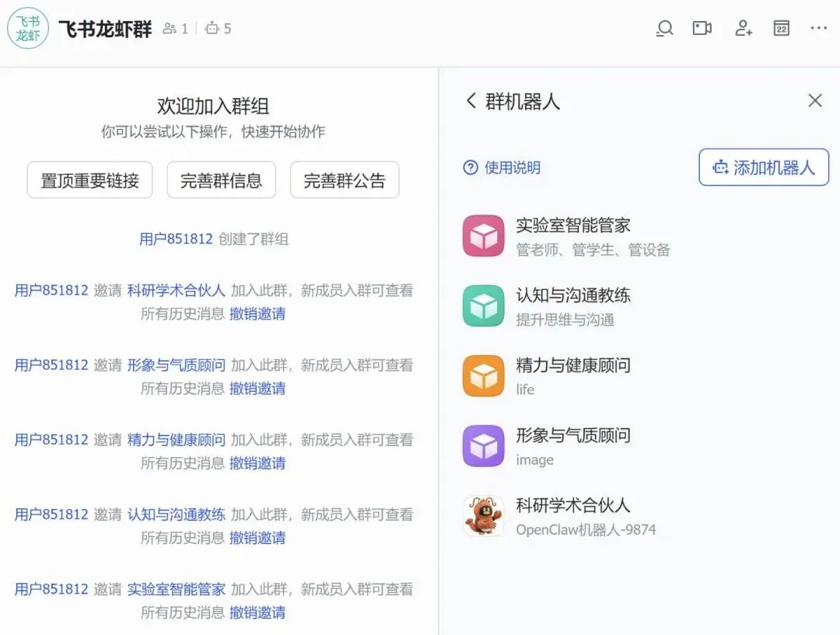Viewport: 840px width, 635px height.
Task: Click 撤销邀请 for 科研学术合伙人
Action: (x=257, y=314)
